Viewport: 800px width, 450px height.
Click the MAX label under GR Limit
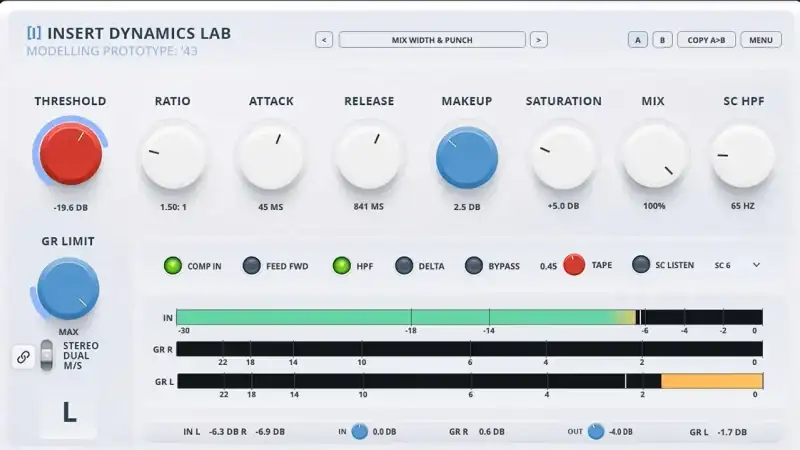(x=68, y=332)
